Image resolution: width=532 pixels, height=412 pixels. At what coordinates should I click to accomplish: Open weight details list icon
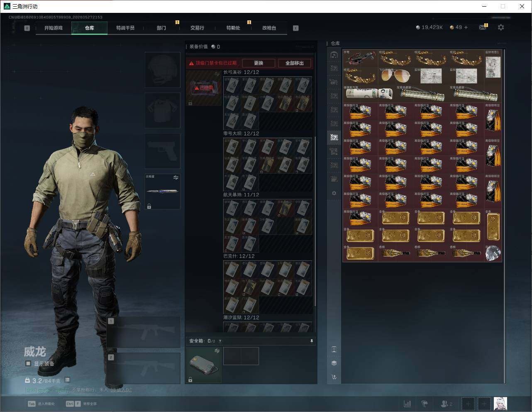click(67, 380)
